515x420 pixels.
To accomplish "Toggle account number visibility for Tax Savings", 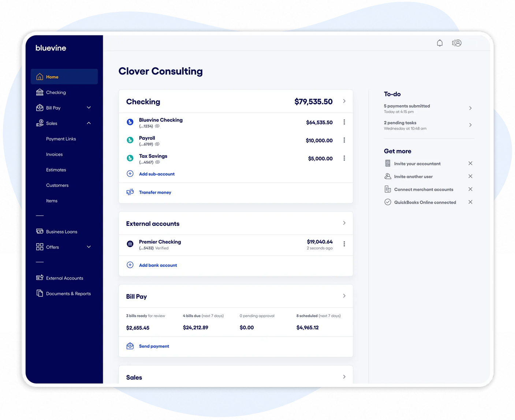I will tap(157, 162).
